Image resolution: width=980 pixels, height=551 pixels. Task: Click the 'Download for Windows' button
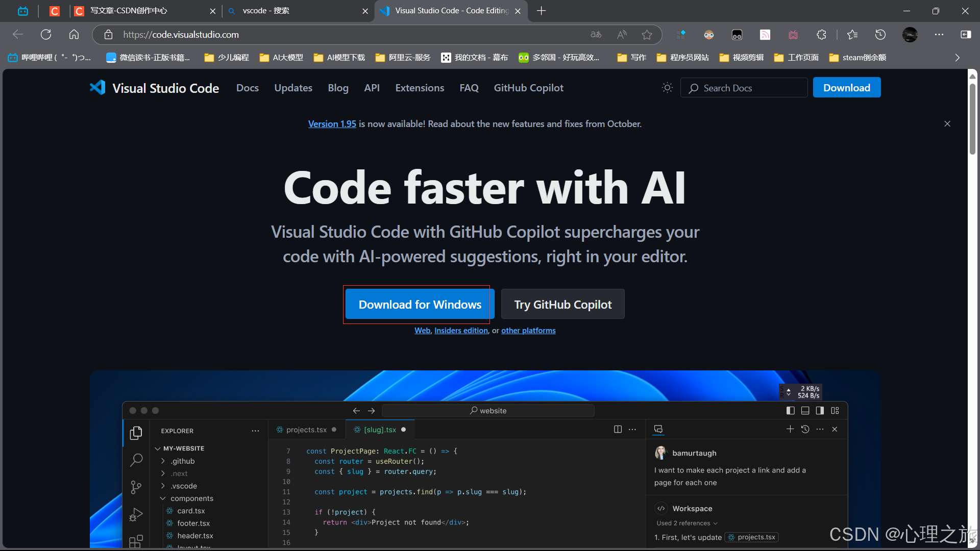click(419, 304)
